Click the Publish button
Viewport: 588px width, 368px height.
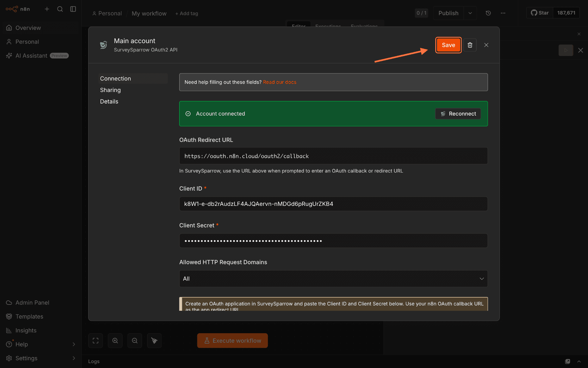[x=448, y=13]
